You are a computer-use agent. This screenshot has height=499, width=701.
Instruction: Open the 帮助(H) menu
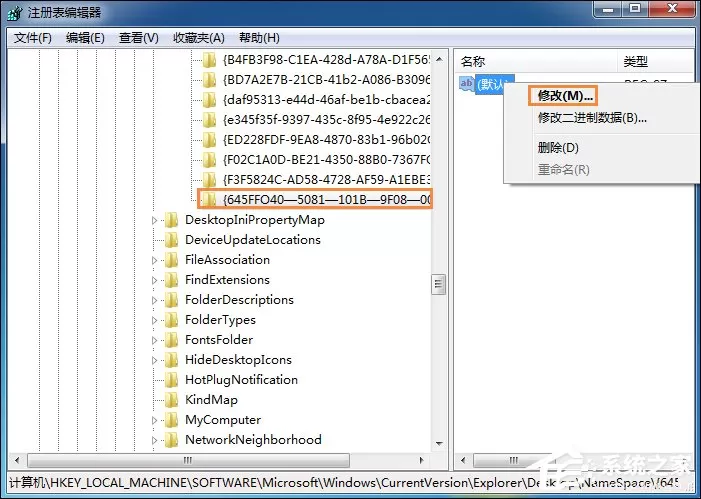tap(259, 38)
